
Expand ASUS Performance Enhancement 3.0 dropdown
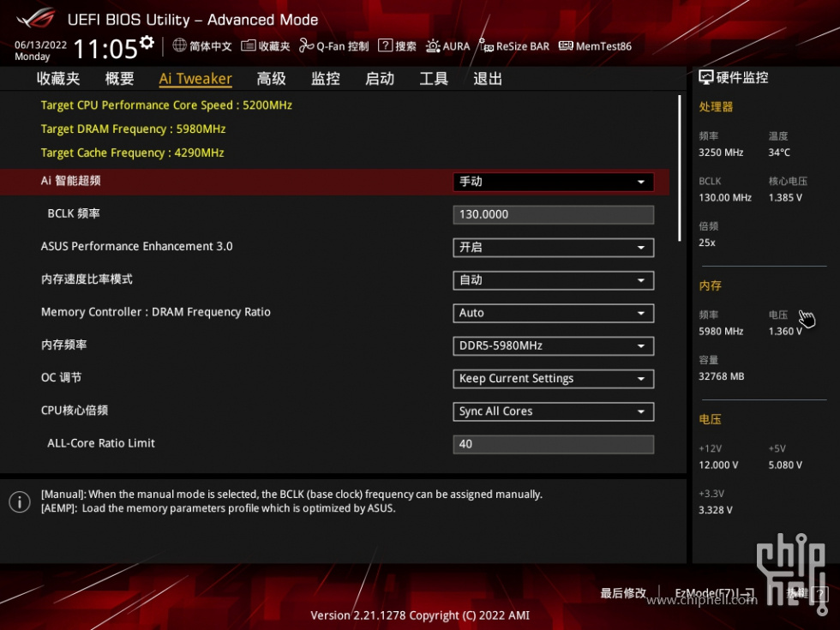click(x=554, y=248)
